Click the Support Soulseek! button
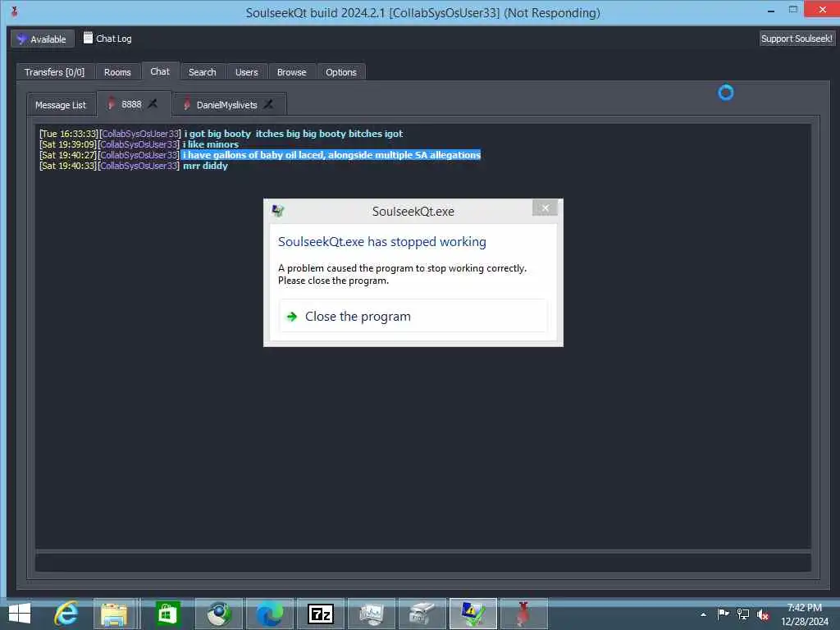This screenshot has height=630, width=840. [797, 39]
